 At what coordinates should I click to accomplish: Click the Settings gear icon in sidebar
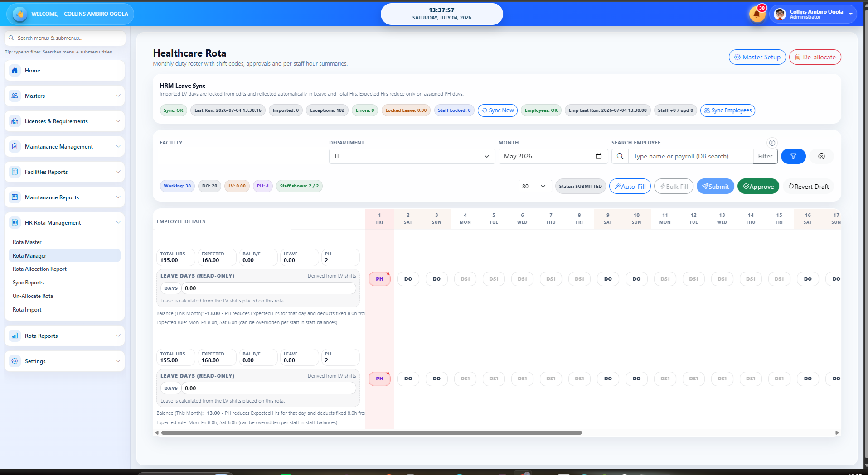coord(15,361)
